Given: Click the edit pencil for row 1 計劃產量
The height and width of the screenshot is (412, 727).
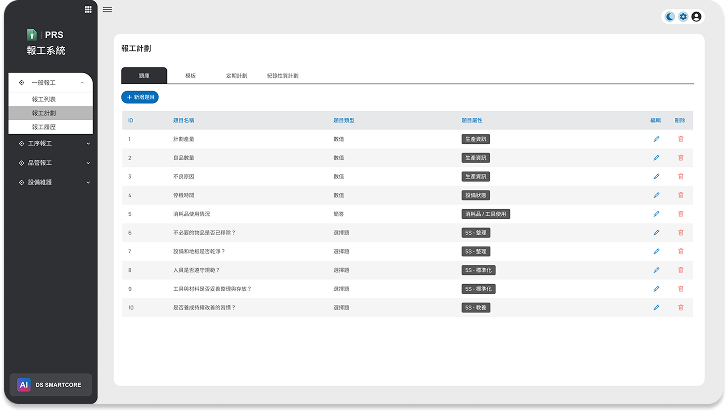Looking at the screenshot, I should (656, 138).
